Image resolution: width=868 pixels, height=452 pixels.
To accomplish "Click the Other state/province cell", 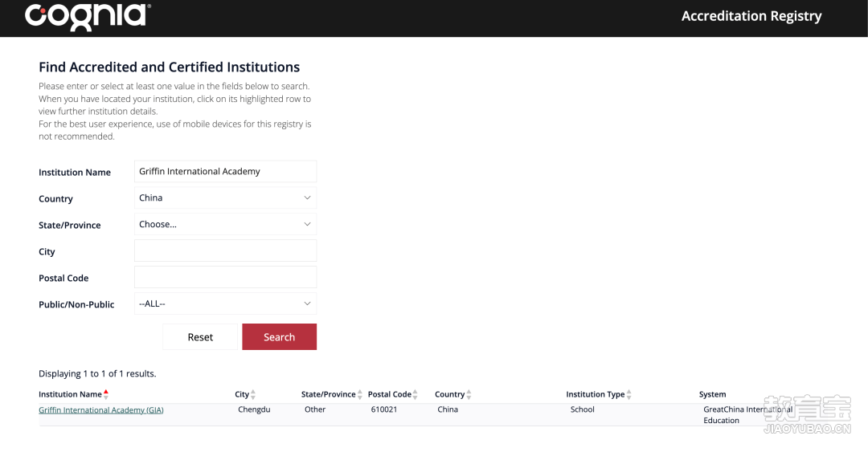I will coord(315,409).
